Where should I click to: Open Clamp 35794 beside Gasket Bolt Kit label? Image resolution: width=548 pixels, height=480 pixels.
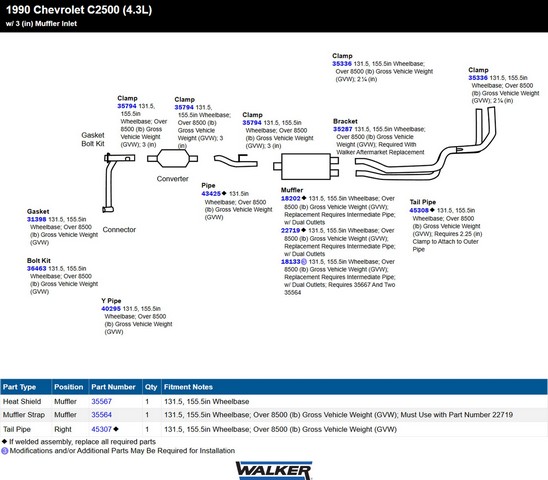127,106
